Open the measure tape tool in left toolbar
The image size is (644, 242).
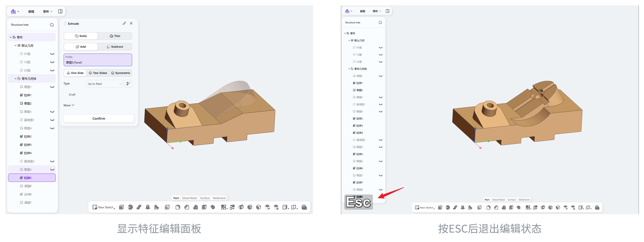pyautogui.click(x=304, y=207)
